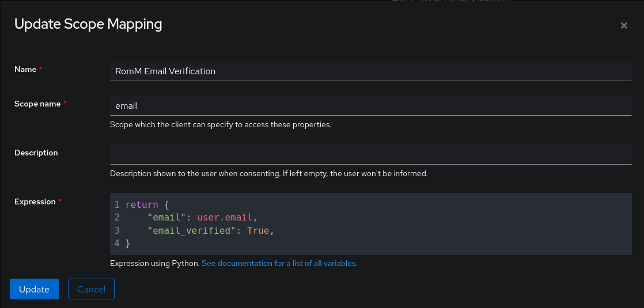Focus the Scope name text box
Image resolution: width=644 pixels, height=308 pixels.
(370, 106)
